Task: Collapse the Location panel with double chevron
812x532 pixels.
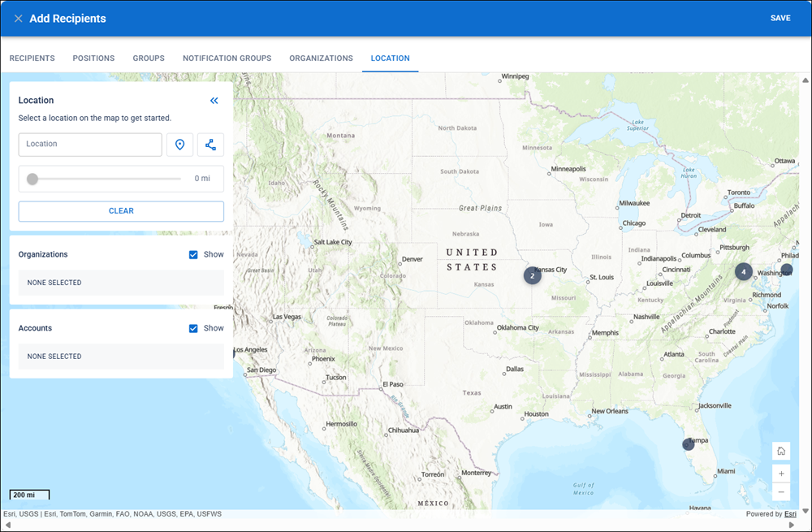Action: click(214, 101)
